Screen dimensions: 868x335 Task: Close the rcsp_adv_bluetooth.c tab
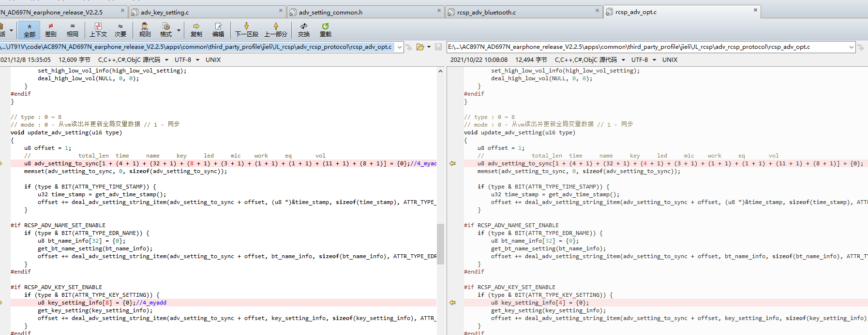[x=597, y=10]
